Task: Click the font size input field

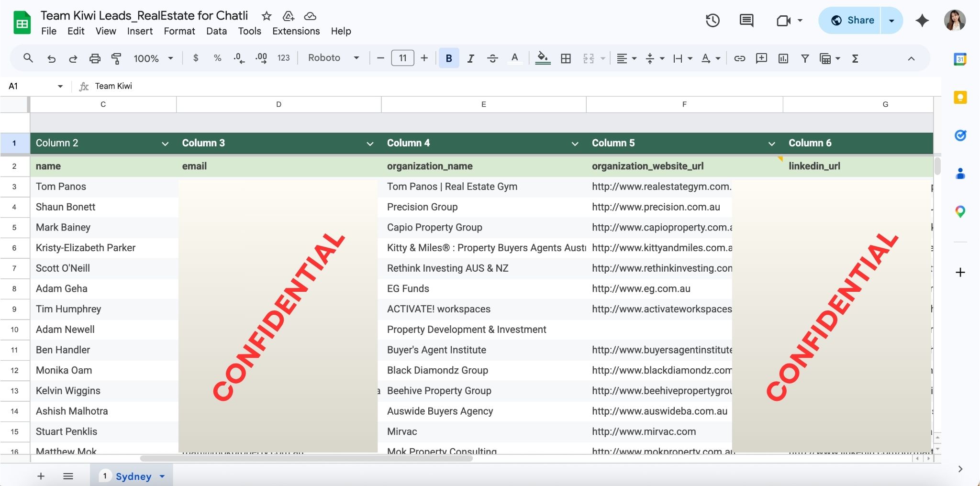Action: coord(402,58)
